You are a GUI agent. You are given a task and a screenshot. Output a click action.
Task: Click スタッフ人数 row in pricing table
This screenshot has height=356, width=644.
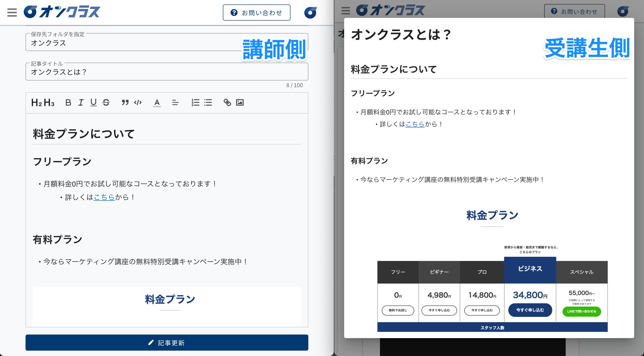point(493,327)
